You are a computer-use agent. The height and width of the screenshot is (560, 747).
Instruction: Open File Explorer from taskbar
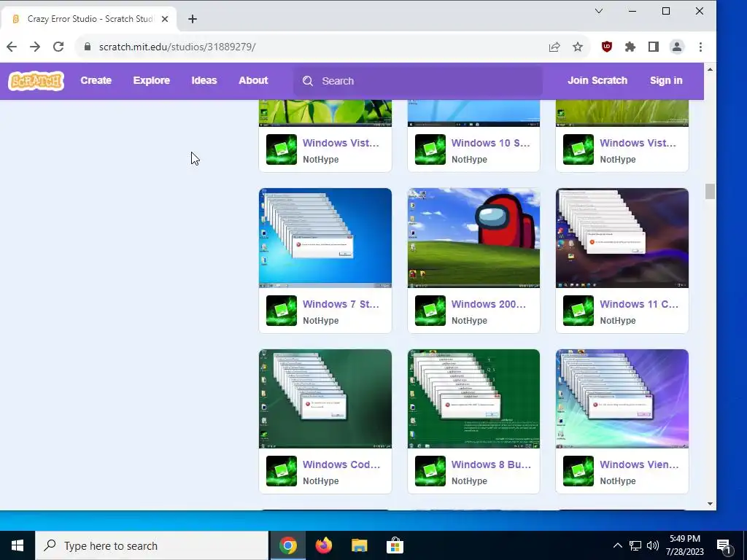(359, 545)
